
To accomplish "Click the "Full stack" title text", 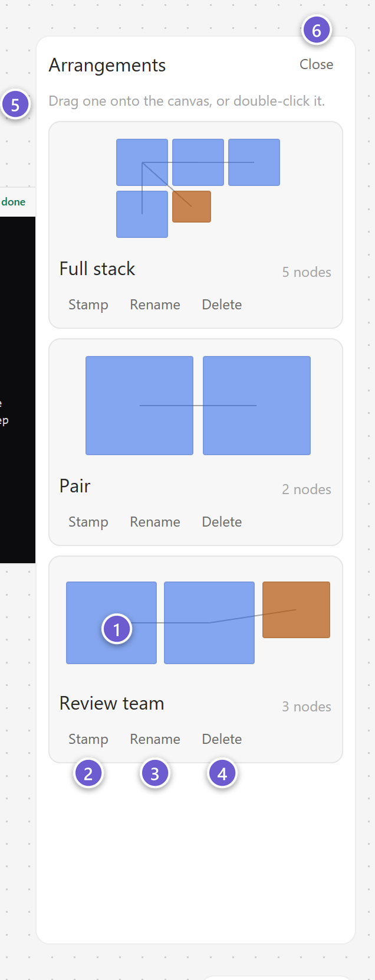I will tap(97, 269).
